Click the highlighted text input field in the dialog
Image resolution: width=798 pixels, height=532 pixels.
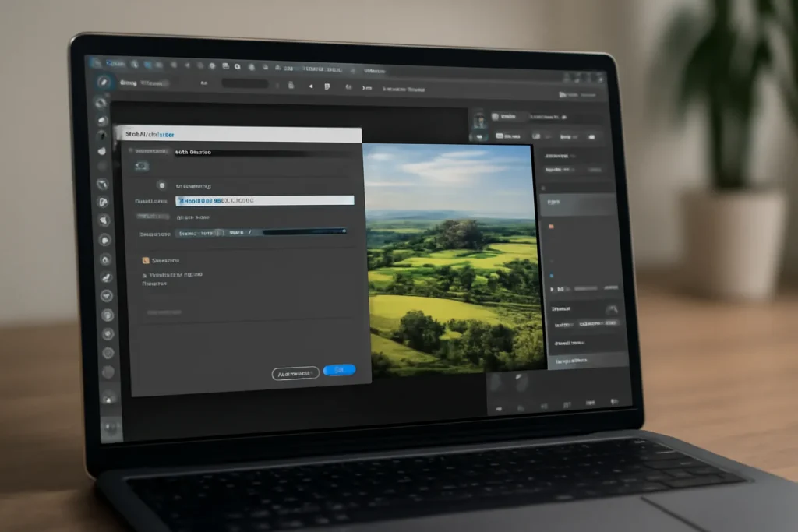tap(265, 200)
